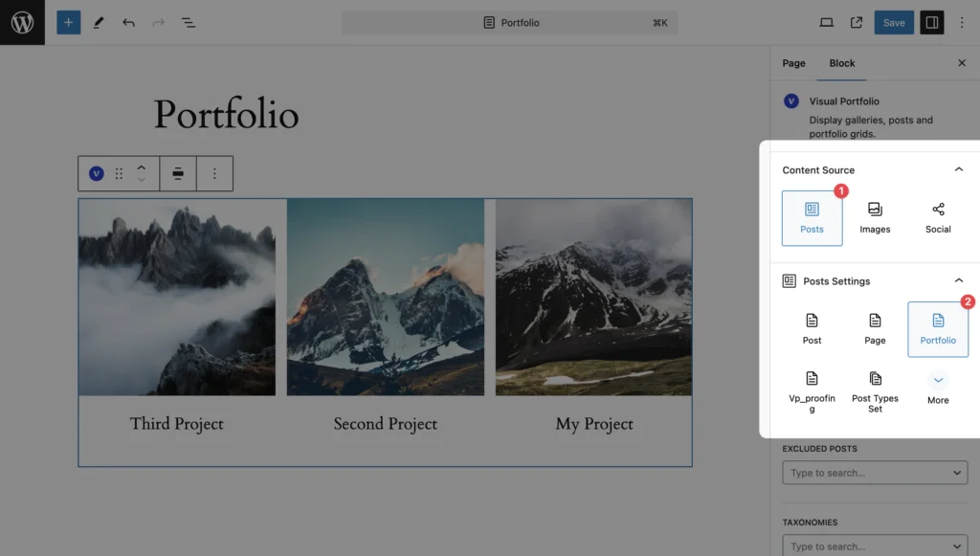Move the block up

tap(142, 167)
